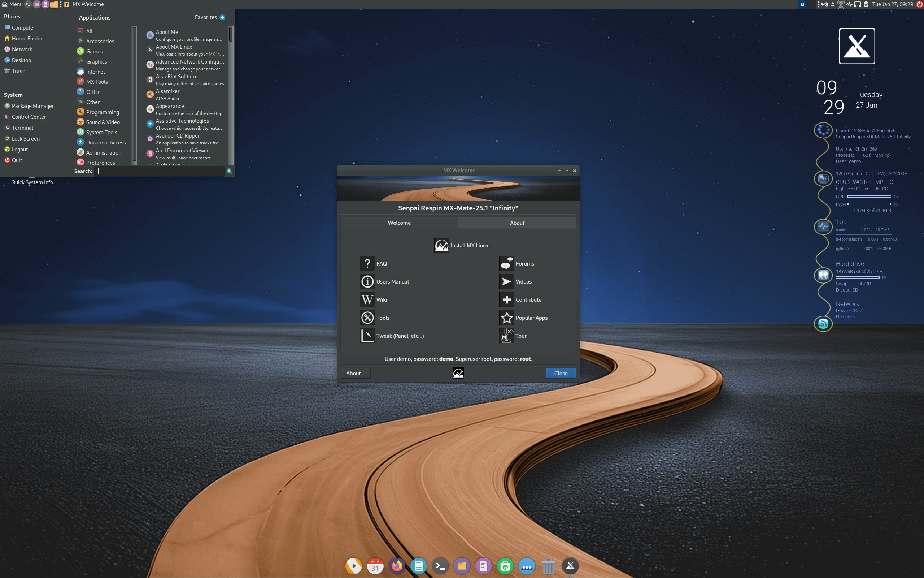Open Network under Places

click(18, 49)
